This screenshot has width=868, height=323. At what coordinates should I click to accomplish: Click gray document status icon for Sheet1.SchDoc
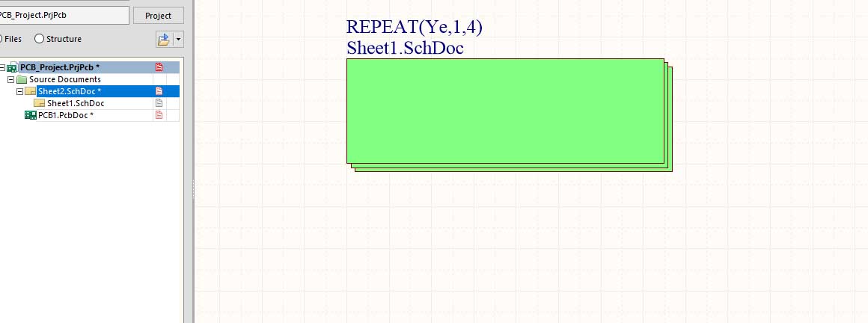[x=159, y=103]
